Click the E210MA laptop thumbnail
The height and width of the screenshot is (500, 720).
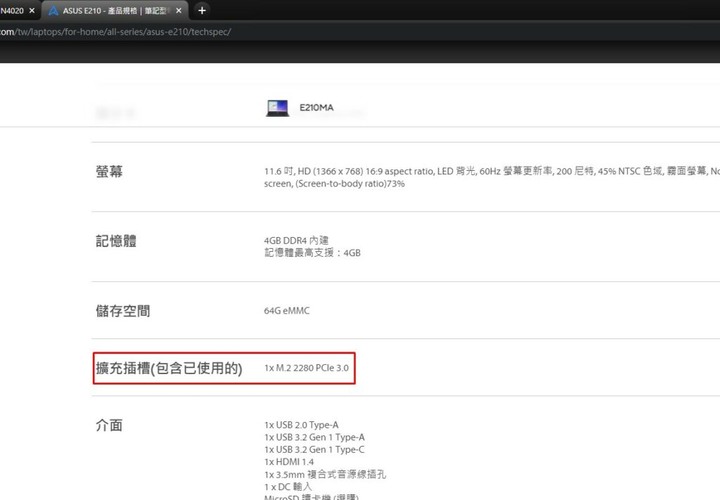coord(277,108)
